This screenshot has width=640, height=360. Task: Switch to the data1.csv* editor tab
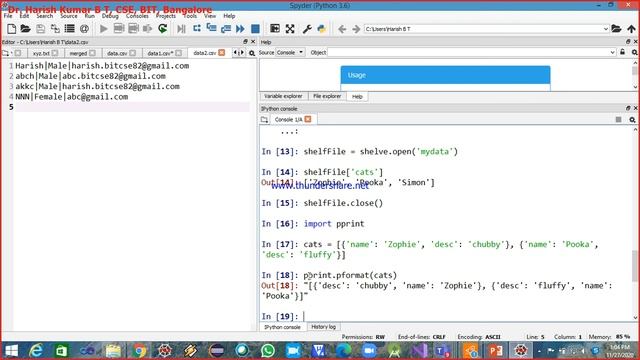point(160,53)
